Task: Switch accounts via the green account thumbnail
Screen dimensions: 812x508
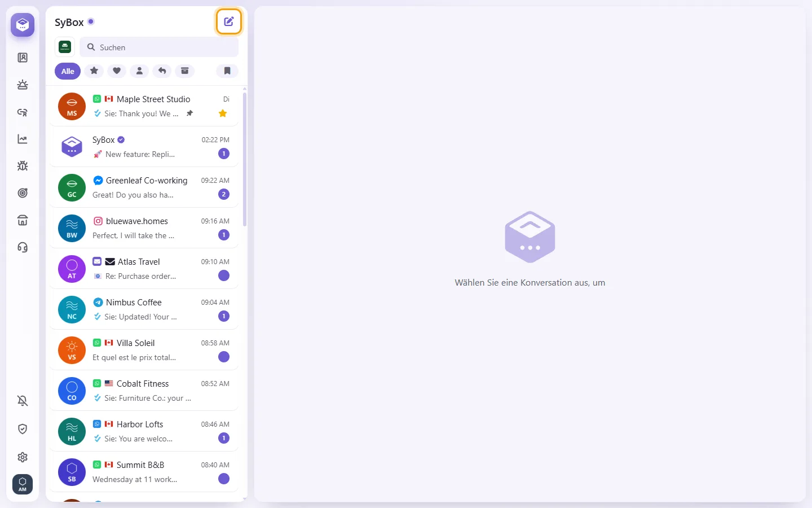Action: 65,47
